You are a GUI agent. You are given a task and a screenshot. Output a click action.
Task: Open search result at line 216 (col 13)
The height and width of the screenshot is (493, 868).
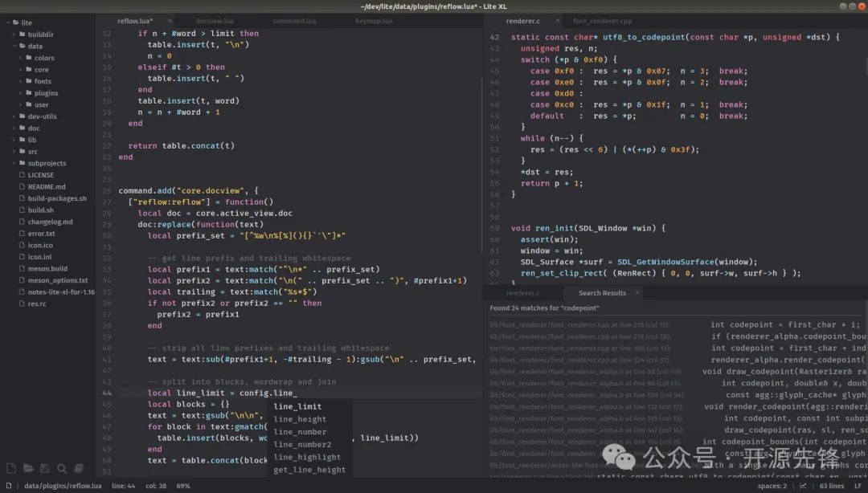tap(579, 325)
